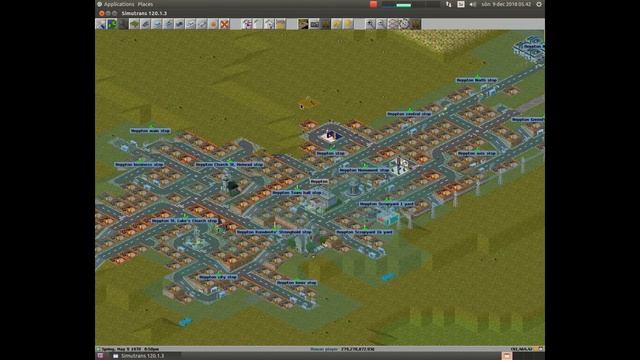Viewport: 640px width, 360px height.
Task: Open the keyboard layout indicator
Action: 461,4
